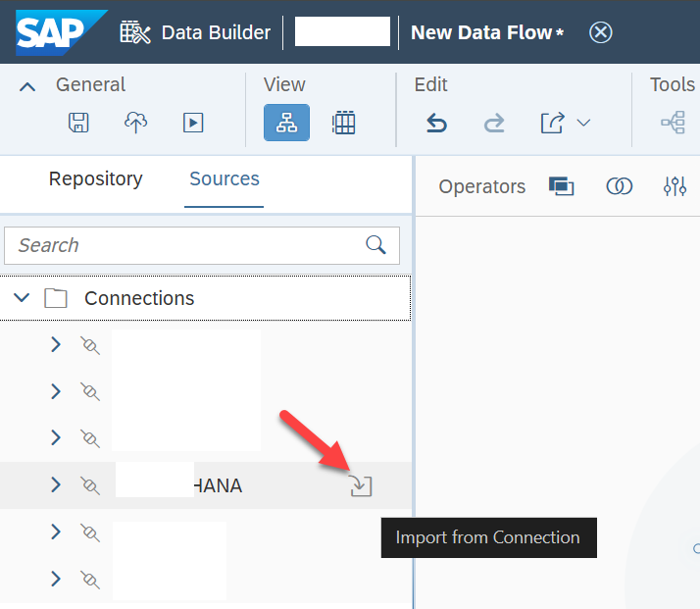
Task: Click into the Search input field
Action: point(202,245)
